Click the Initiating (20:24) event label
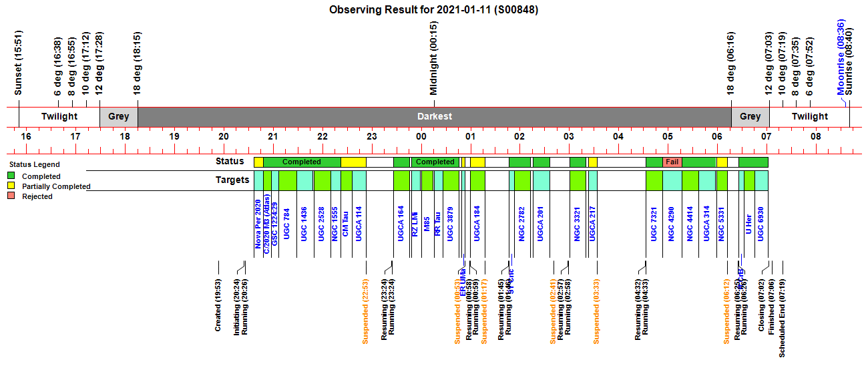868x374 pixels. tap(237, 306)
